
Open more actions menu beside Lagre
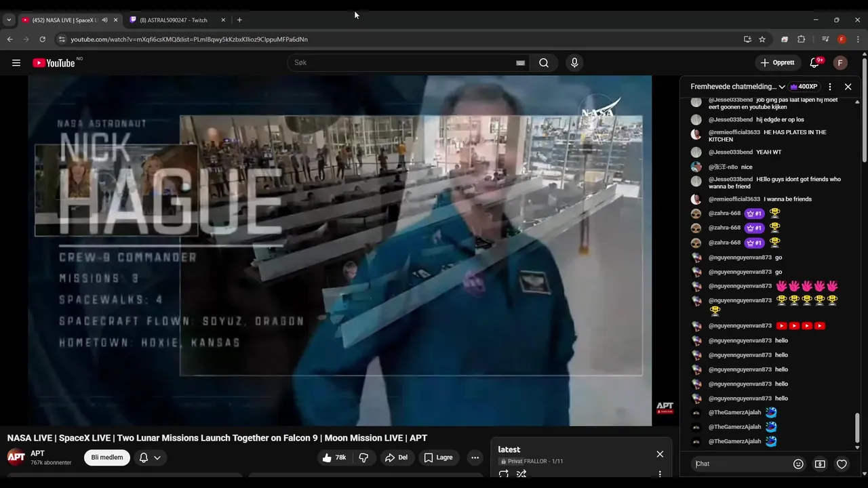pos(475,457)
